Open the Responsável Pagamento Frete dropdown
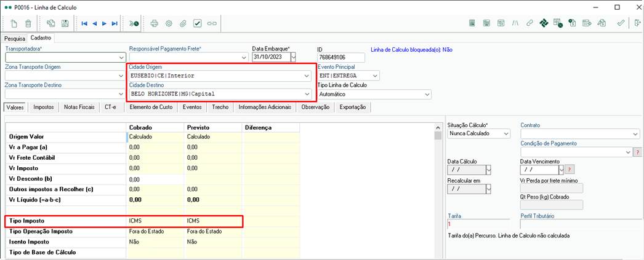Image resolution: width=644 pixels, height=260 pixels. [245, 57]
